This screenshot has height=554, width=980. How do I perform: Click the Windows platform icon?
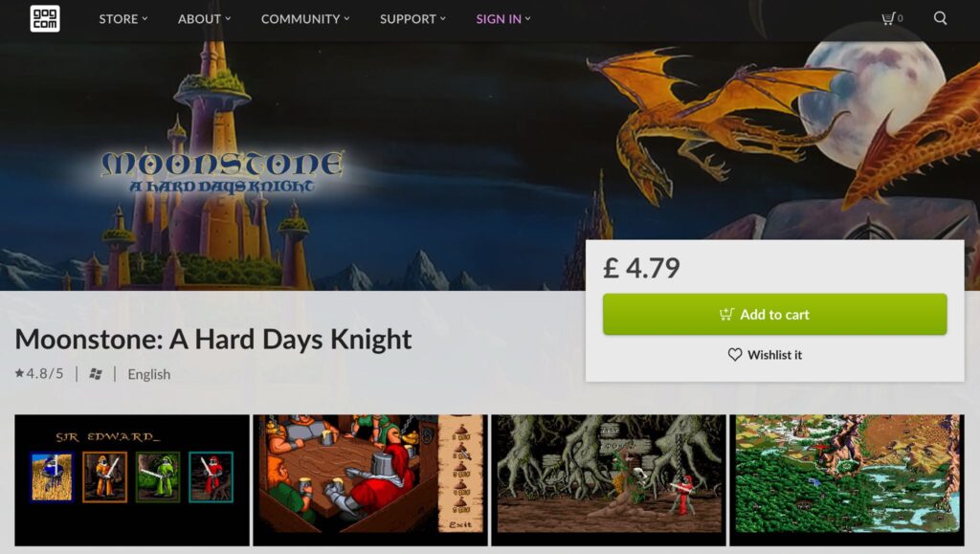click(x=96, y=374)
